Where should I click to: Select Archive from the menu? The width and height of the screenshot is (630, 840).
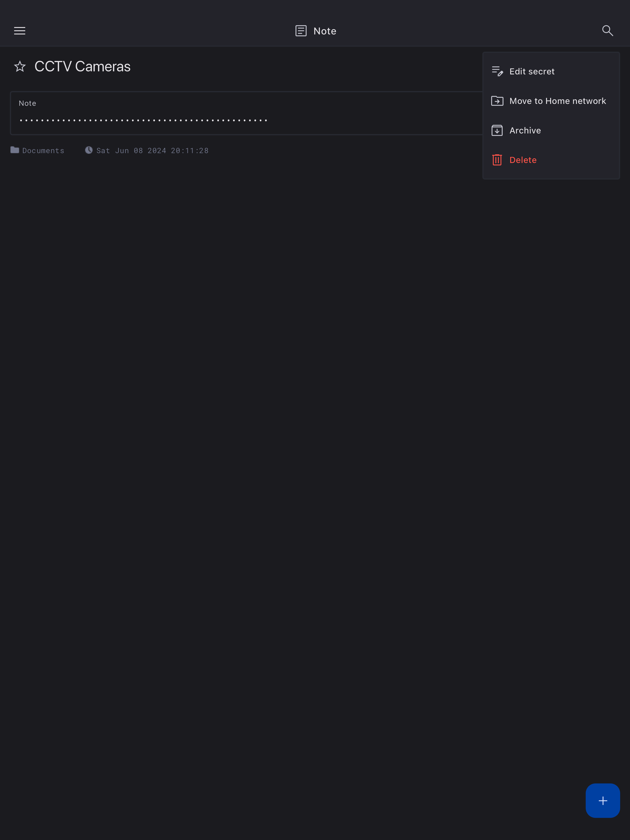click(551, 131)
